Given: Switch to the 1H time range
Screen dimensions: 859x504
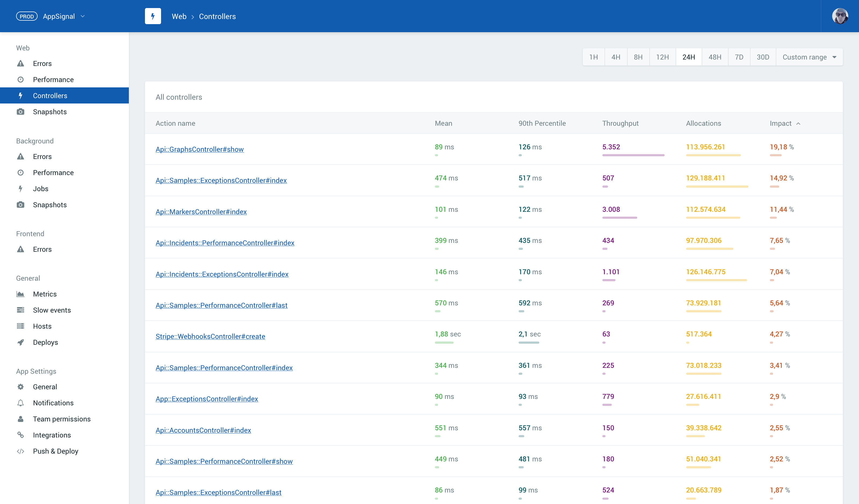Looking at the screenshot, I should [x=594, y=57].
